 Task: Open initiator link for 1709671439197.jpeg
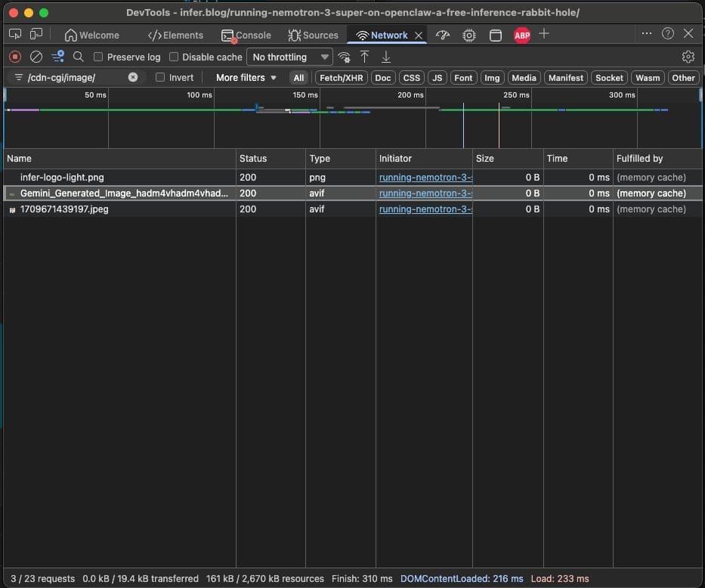point(425,209)
